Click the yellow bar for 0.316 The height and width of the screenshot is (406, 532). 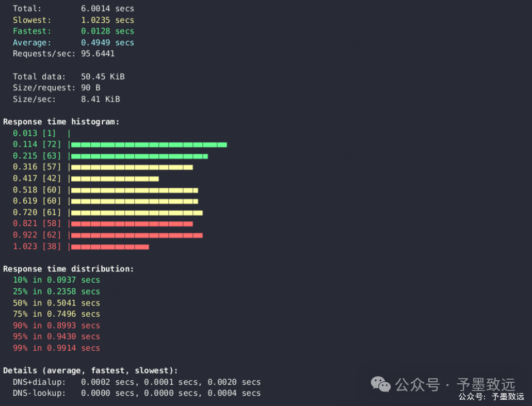(x=132, y=167)
